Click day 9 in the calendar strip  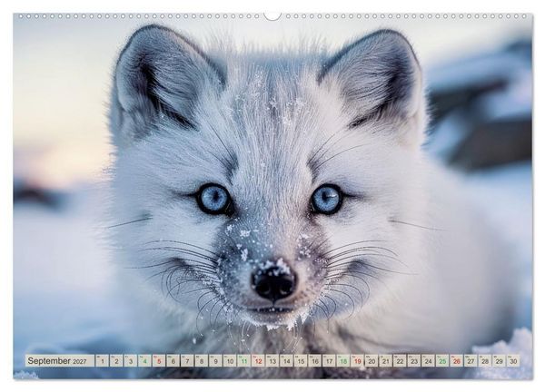[x=215, y=361]
